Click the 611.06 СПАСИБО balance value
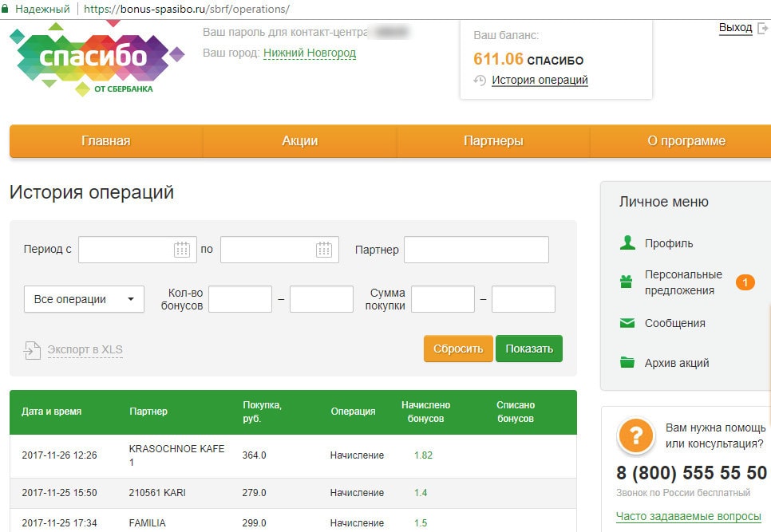Screen dimensions: 771x532 [528, 60]
